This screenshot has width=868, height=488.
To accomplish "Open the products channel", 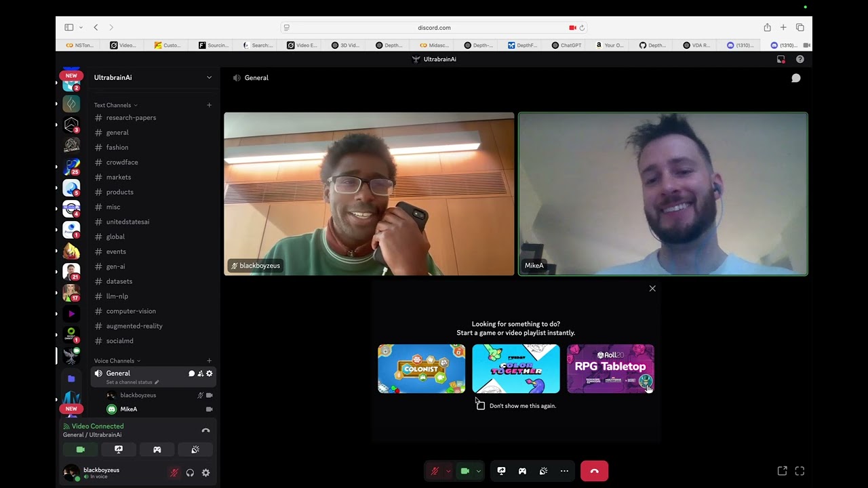I will coord(153,192).
